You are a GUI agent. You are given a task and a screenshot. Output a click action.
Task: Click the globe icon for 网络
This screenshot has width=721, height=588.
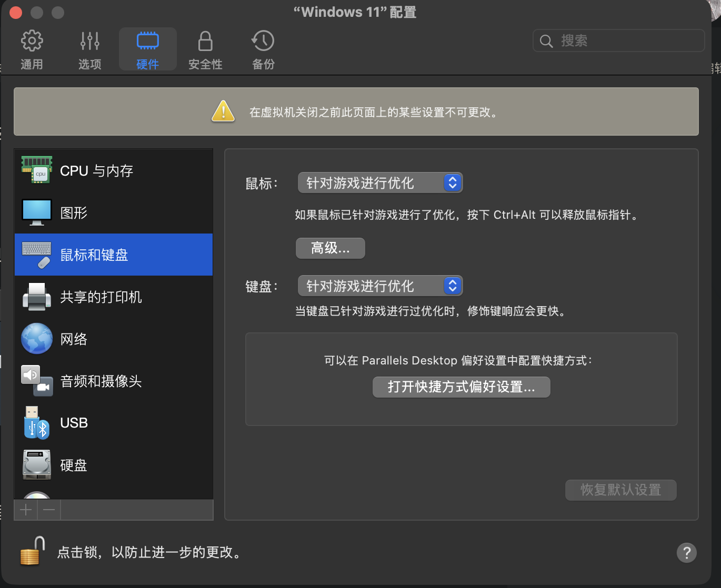(x=37, y=339)
